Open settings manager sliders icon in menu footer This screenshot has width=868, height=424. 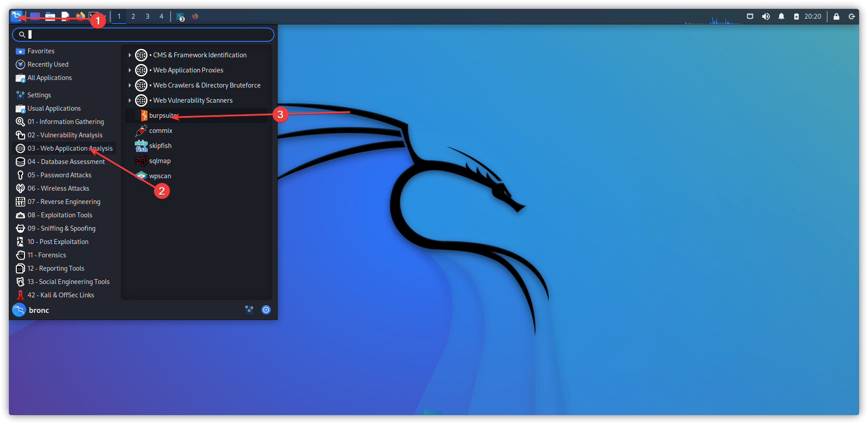(249, 310)
